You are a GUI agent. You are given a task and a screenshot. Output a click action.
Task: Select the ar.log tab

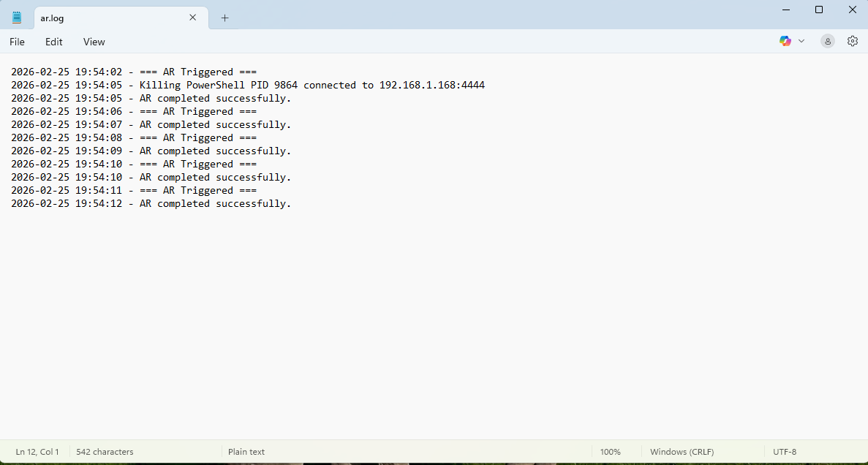point(110,18)
